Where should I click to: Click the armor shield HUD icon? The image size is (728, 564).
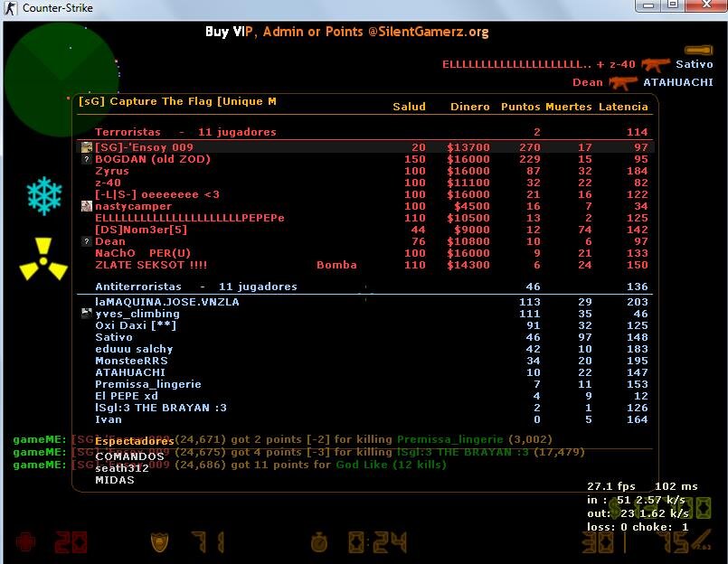pos(159,542)
